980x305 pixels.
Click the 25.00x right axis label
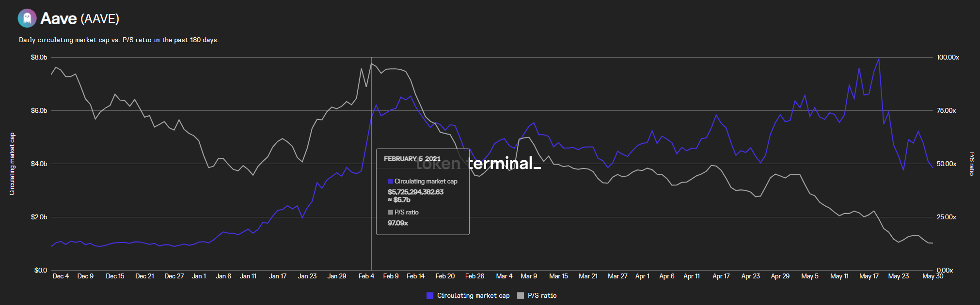[x=946, y=217]
